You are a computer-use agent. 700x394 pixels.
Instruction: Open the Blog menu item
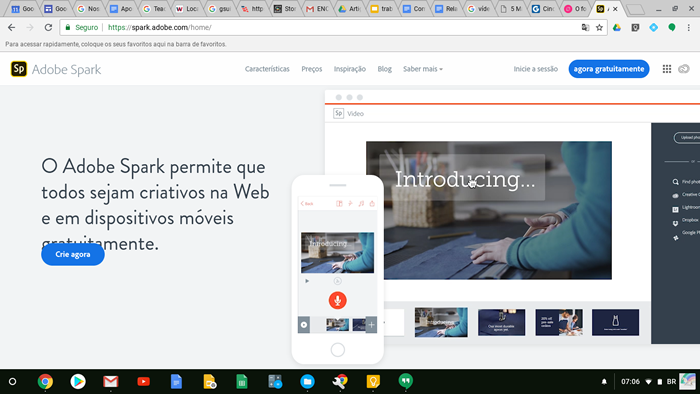tap(384, 69)
